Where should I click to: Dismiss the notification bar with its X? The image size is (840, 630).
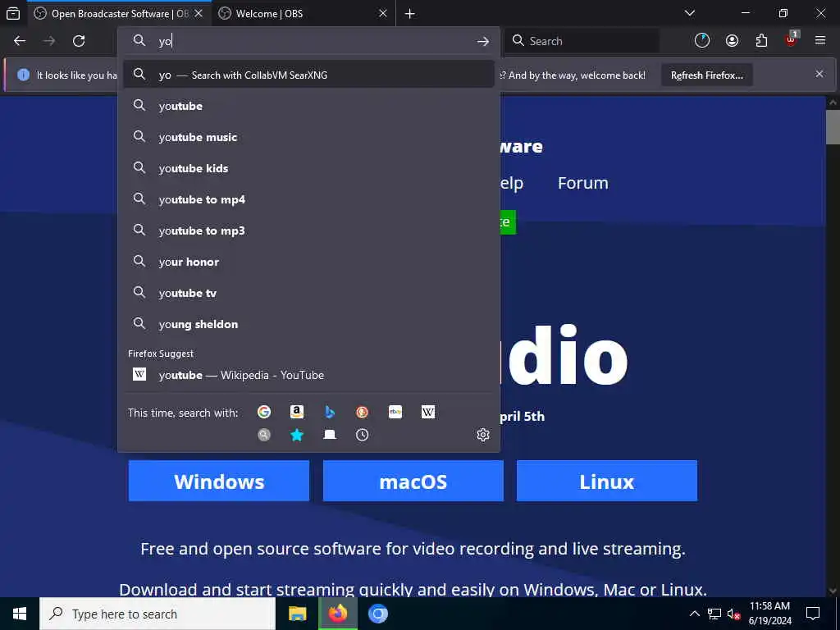tap(819, 74)
